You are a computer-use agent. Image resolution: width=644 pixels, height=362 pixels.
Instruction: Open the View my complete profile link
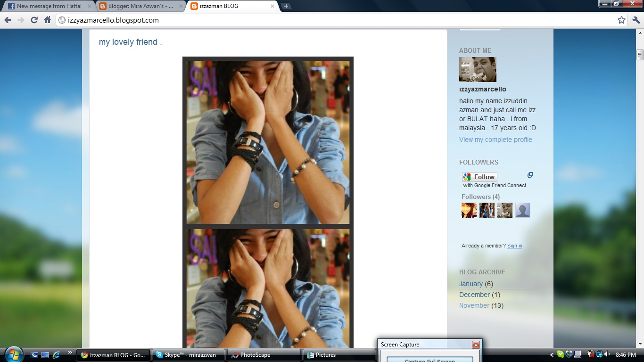[x=495, y=140]
